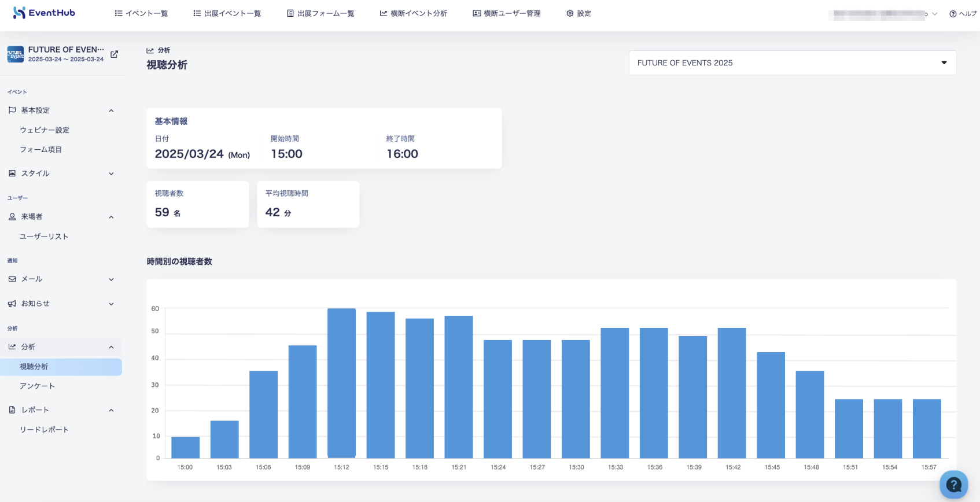Viewport: 980px width, 502px height.
Task: Collapse the 分析 section chevron
Action: 112,347
